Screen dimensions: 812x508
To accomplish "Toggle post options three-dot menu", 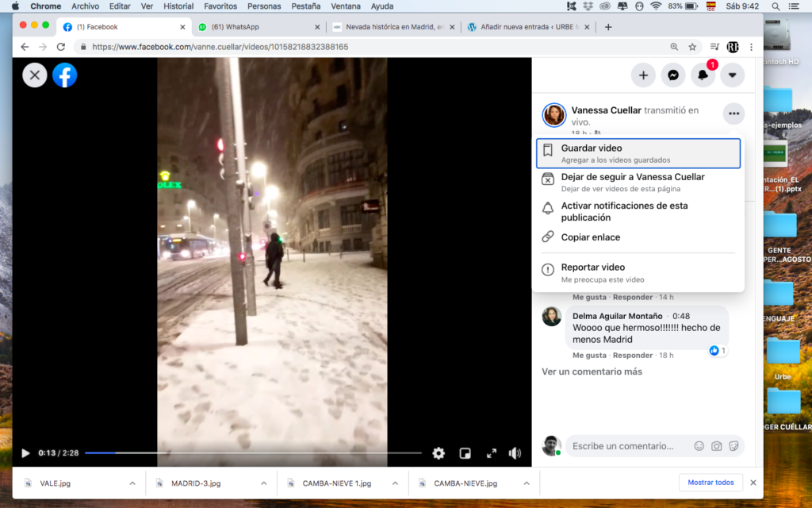I will click(733, 114).
